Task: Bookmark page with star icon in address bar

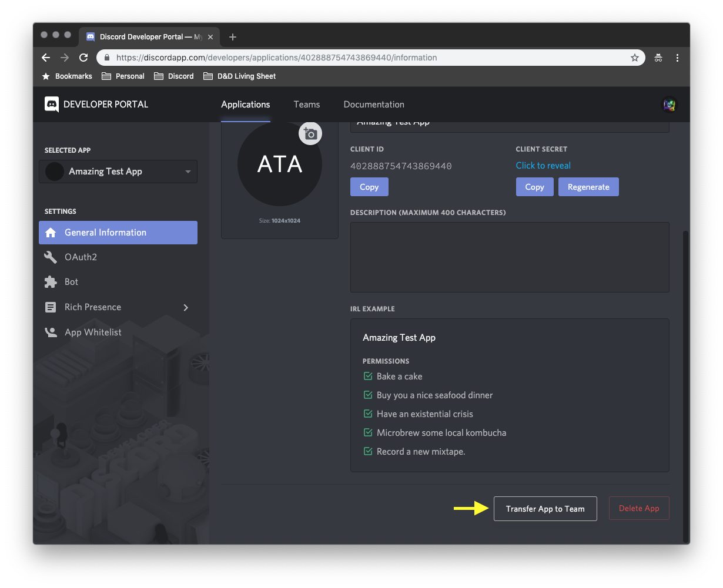Action: click(x=635, y=58)
